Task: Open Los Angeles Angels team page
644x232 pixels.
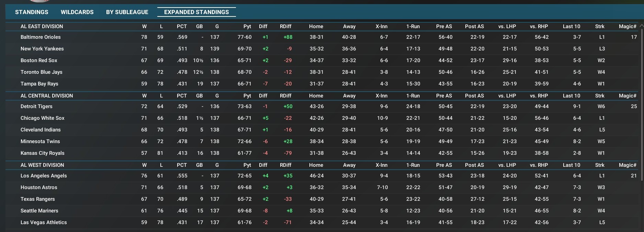Action: (x=44, y=176)
